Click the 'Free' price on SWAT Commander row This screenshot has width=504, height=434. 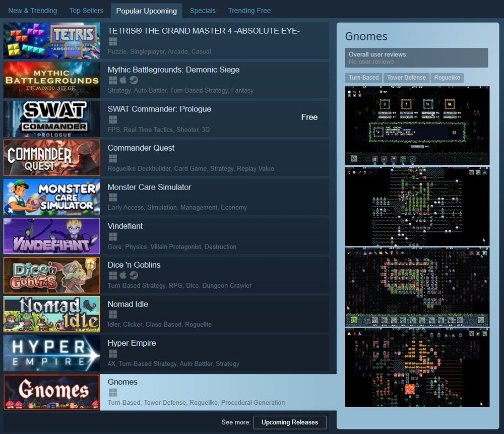click(x=309, y=117)
